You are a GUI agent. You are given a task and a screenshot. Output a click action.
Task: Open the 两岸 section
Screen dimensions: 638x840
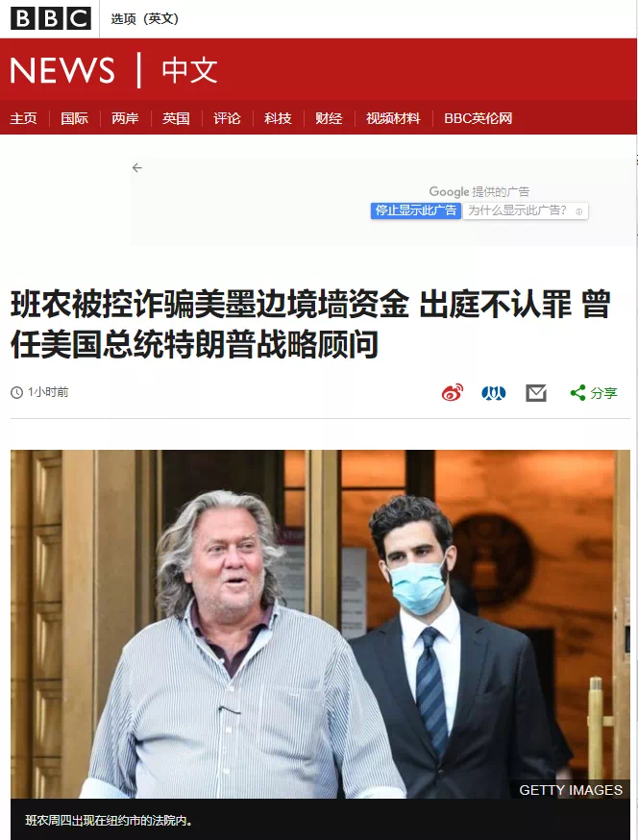[x=125, y=118]
